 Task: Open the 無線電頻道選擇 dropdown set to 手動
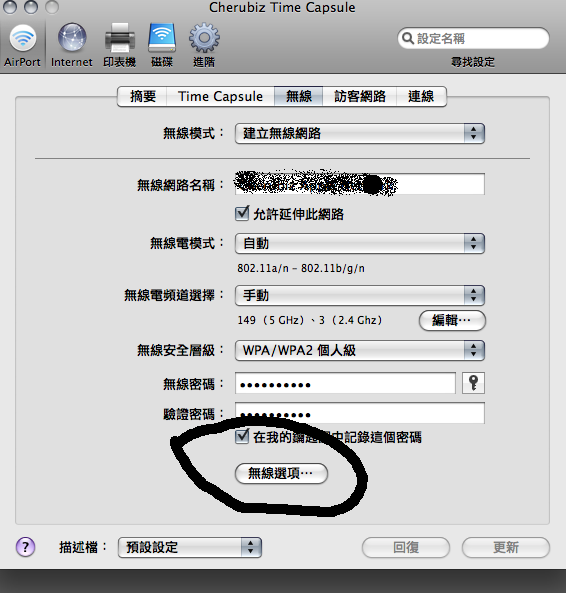coord(360,295)
